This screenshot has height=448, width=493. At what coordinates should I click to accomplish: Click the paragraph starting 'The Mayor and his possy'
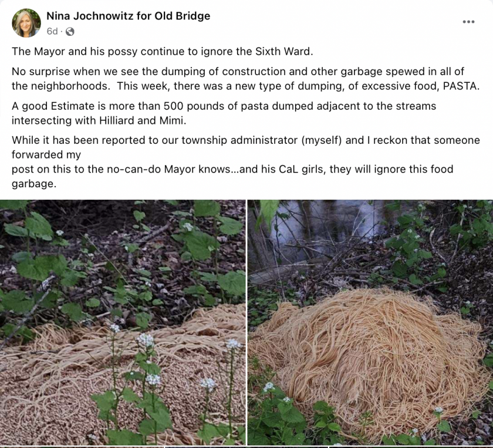tap(163, 51)
